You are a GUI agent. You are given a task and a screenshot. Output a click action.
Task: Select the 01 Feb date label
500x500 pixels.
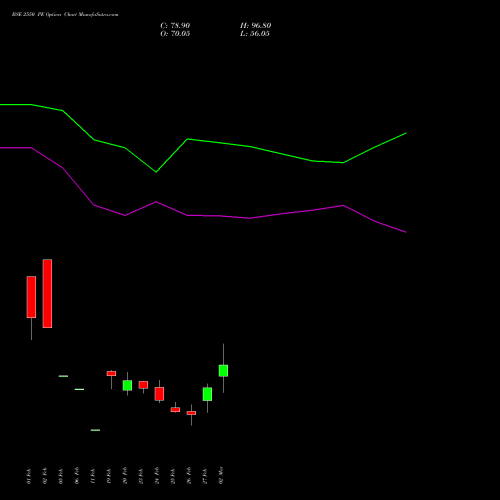point(29,476)
